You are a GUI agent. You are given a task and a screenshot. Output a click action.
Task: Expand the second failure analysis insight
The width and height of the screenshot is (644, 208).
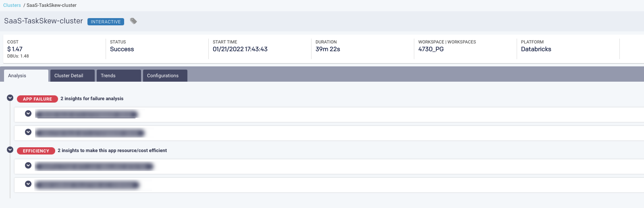pyautogui.click(x=28, y=132)
